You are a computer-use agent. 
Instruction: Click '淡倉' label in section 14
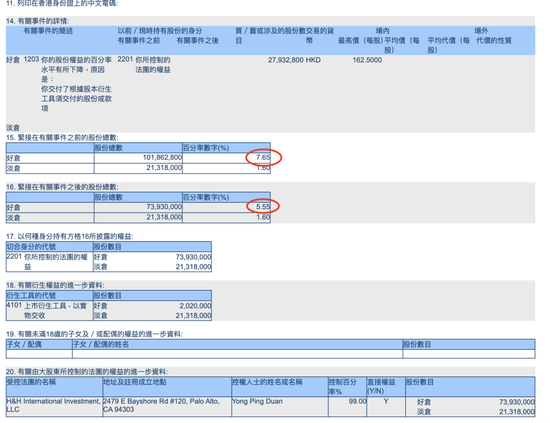click(13, 128)
